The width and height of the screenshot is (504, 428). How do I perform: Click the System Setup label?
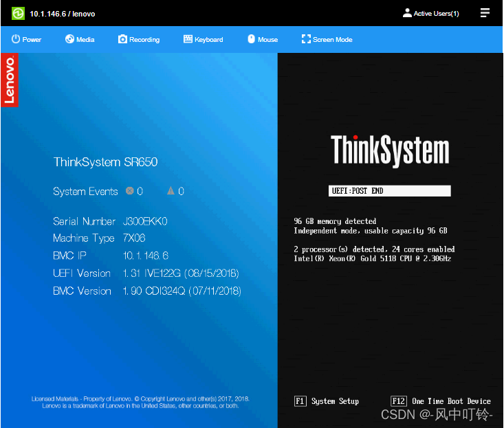click(335, 401)
